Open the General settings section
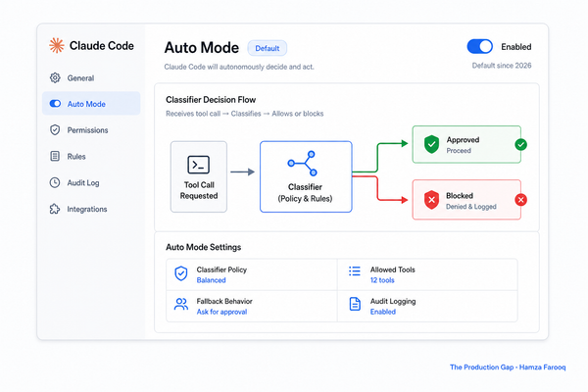 click(x=91, y=77)
